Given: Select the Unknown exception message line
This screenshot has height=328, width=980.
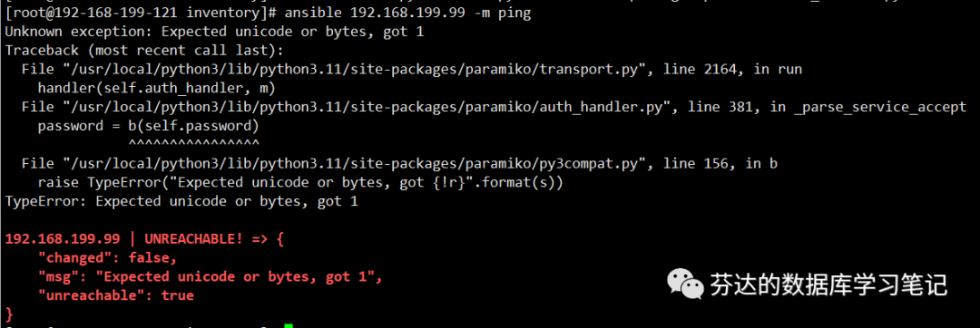Looking at the screenshot, I should (214, 32).
